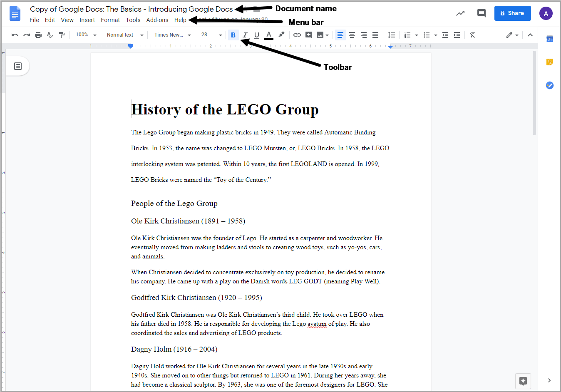Open the Insert menu
561x392 pixels.
point(87,20)
